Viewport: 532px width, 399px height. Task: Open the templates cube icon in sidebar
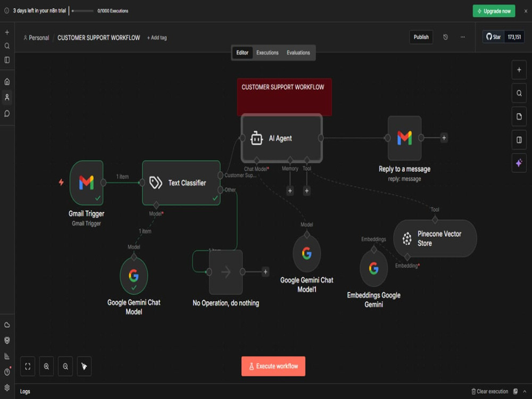pyautogui.click(x=7, y=340)
